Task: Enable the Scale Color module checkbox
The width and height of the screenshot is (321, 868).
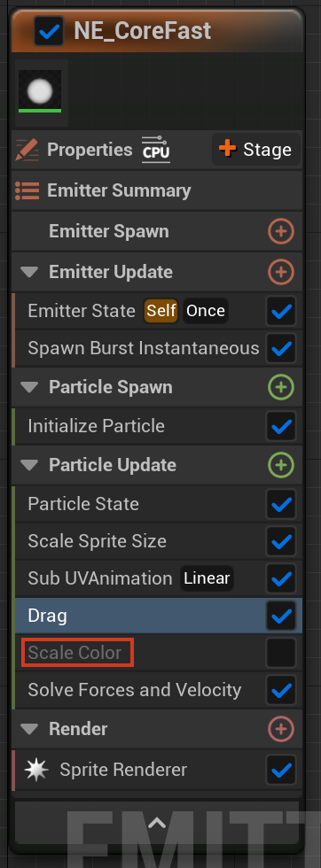Action: click(x=280, y=653)
